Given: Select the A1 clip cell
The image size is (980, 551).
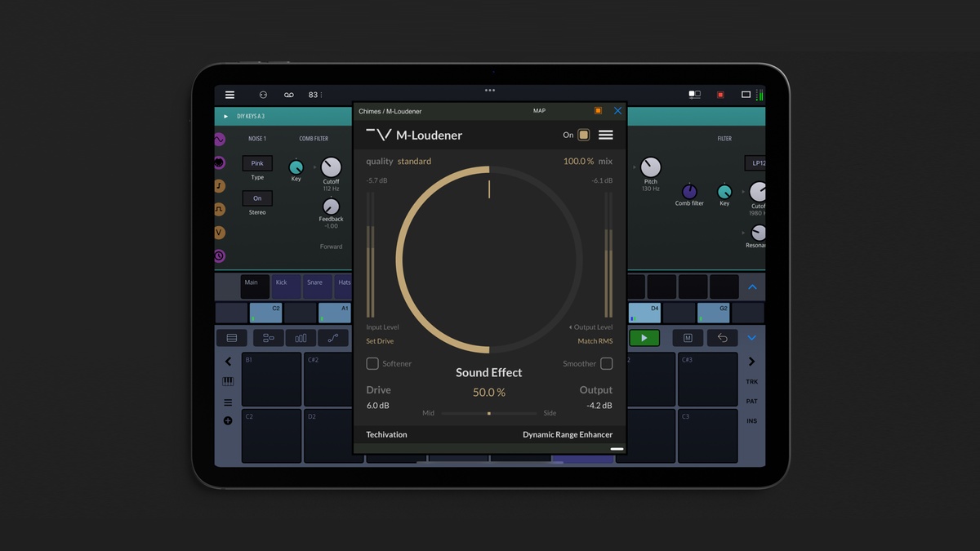Looking at the screenshot, I should pos(335,313).
